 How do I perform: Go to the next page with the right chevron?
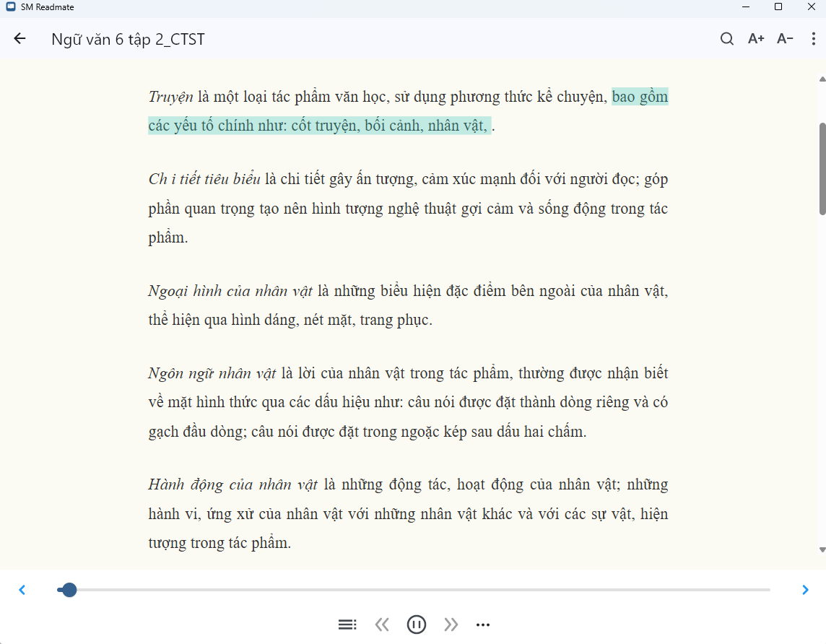(804, 589)
